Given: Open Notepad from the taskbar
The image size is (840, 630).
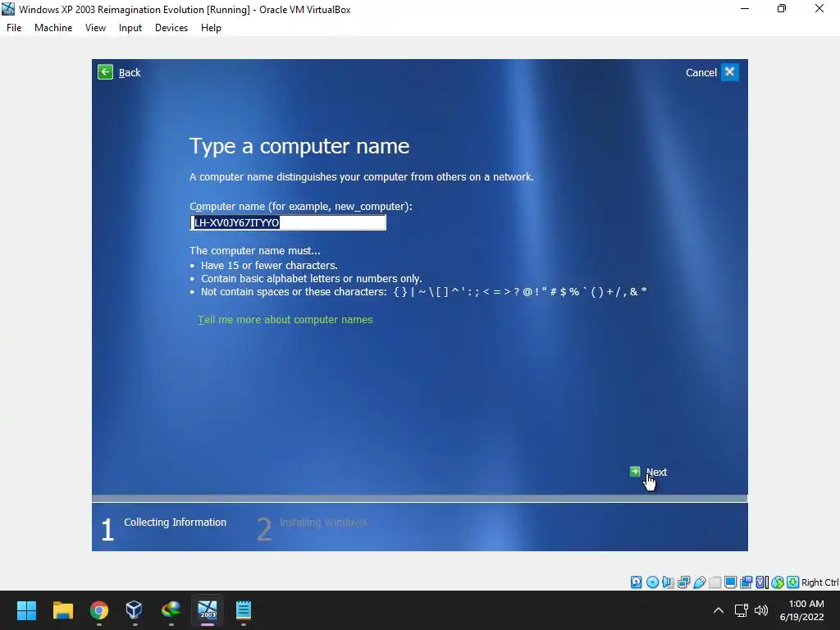Looking at the screenshot, I should 244,610.
